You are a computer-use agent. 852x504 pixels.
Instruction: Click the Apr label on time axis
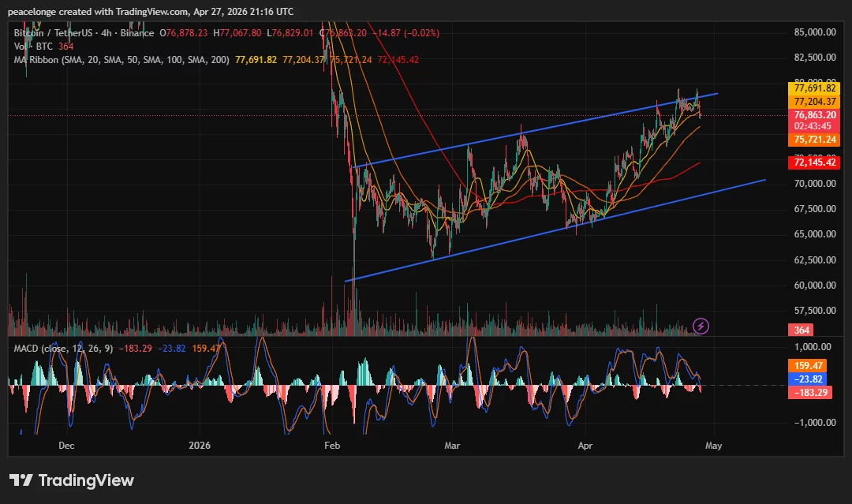(x=585, y=446)
